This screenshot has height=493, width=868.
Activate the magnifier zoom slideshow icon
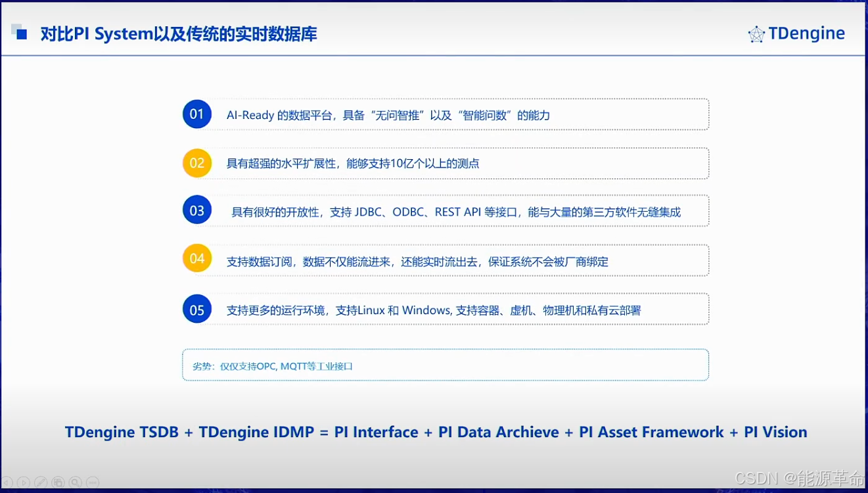(x=75, y=482)
